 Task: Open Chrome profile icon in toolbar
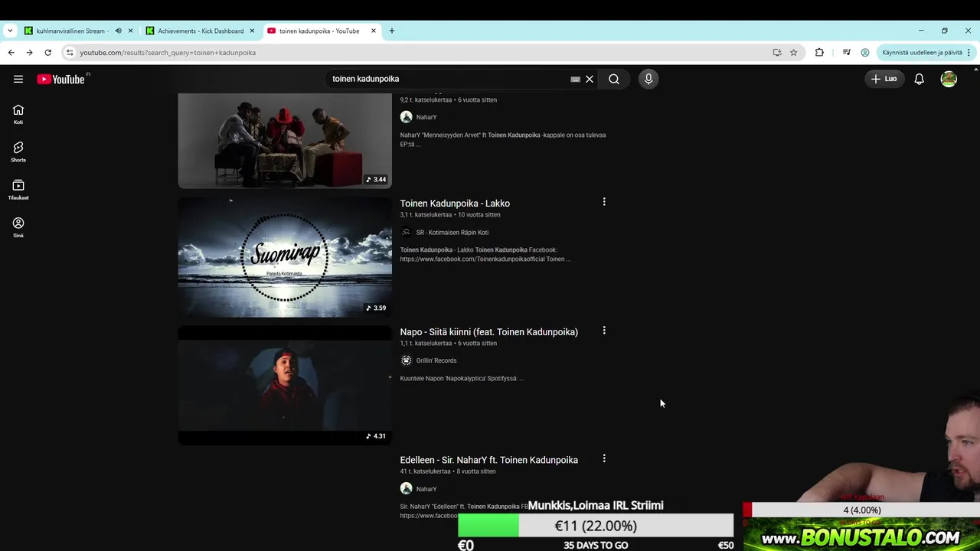point(865,53)
